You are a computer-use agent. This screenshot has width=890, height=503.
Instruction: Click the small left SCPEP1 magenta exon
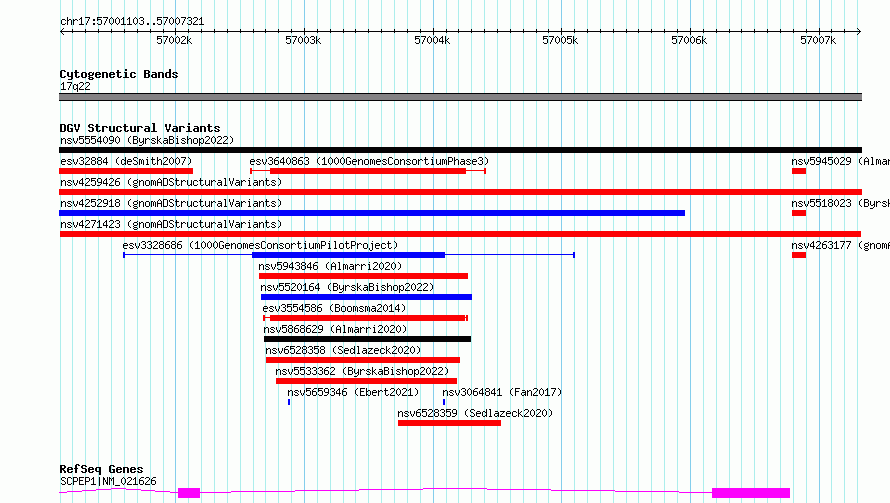189,493
